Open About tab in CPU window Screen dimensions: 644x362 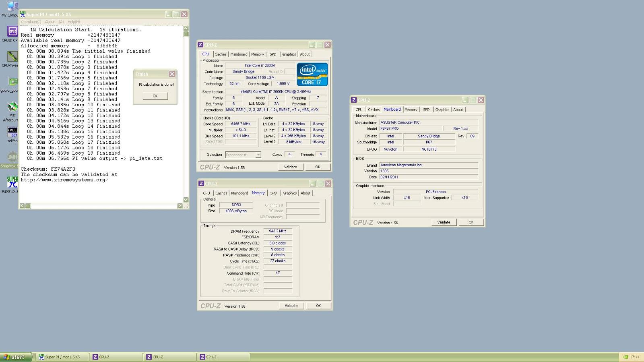305,54
